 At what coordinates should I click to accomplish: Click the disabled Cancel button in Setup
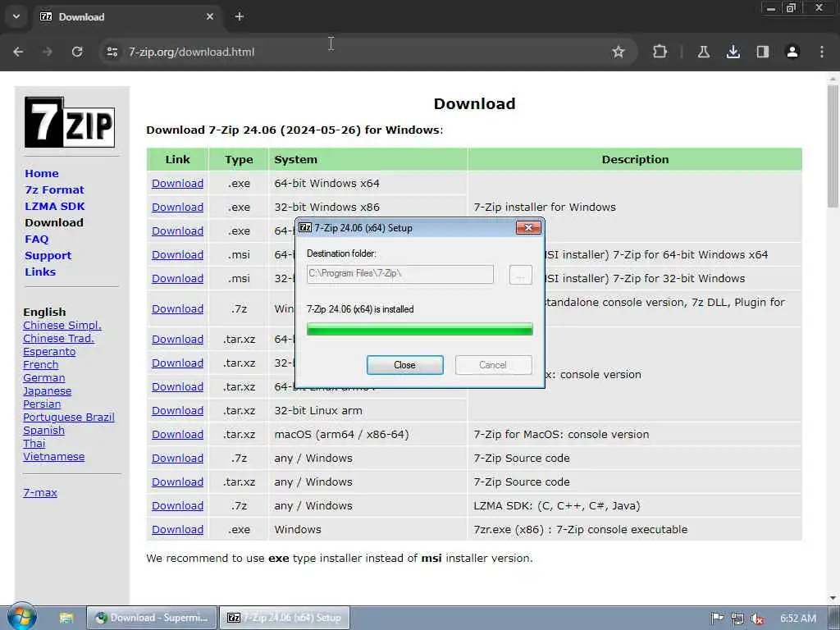coord(493,365)
